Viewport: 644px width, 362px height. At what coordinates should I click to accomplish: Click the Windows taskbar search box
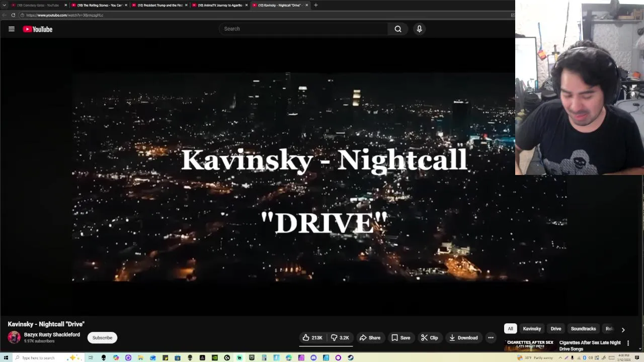[48, 357]
